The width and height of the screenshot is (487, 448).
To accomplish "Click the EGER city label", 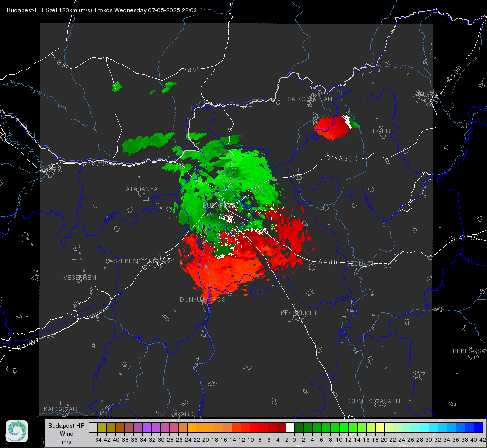I will [x=381, y=131].
